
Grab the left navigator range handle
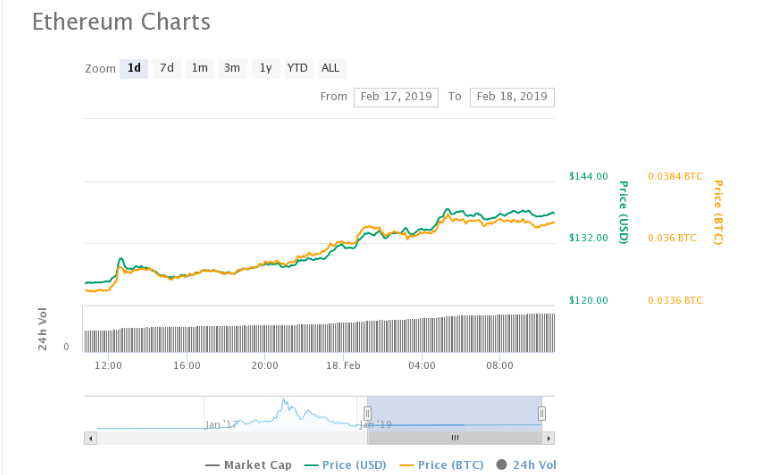click(x=367, y=414)
